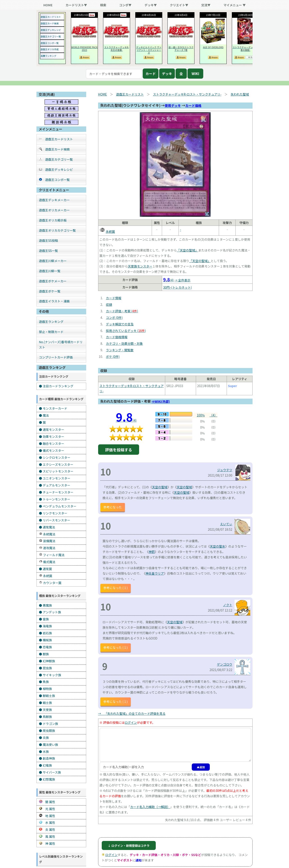Open 検索 in the top navigation
The height and width of the screenshot is (868, 289).
pos(103,5)
